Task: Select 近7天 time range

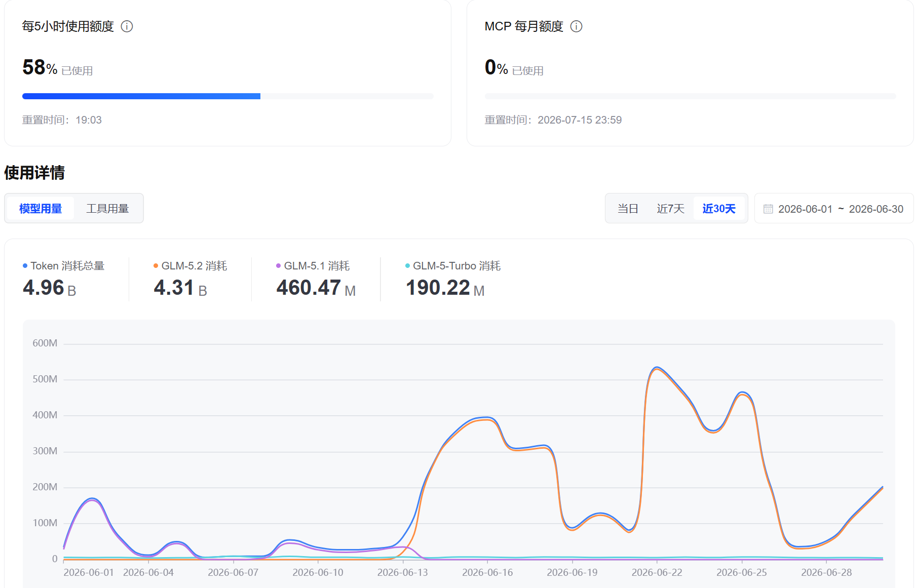Action: pos(670,209)
